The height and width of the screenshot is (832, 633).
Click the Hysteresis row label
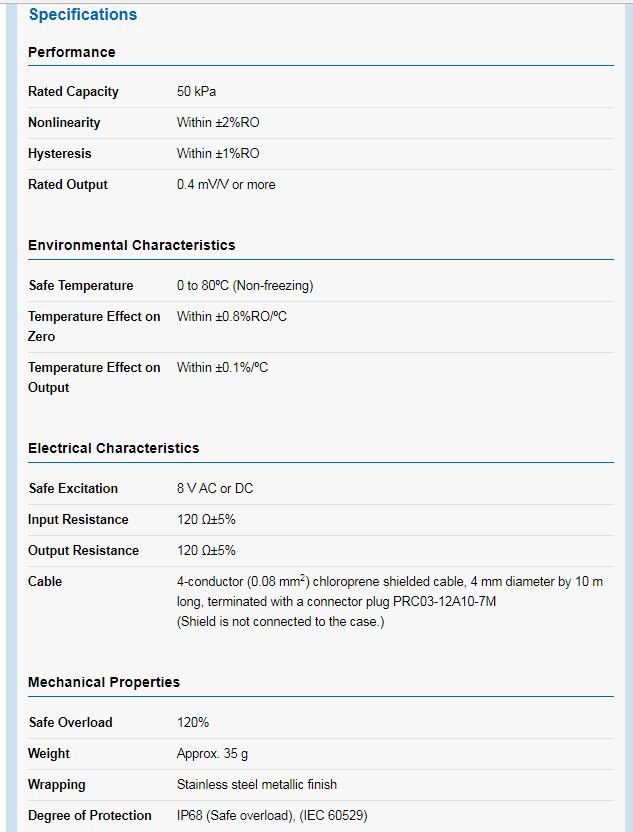pos(59,153)
